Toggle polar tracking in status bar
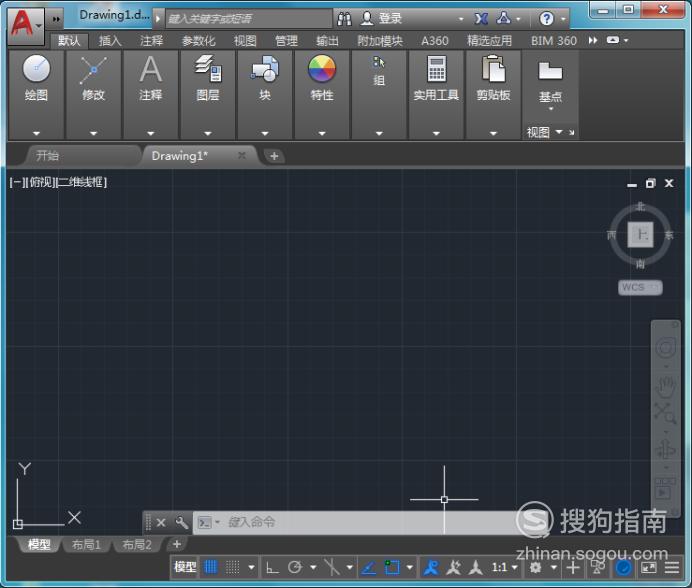Screen dimensions: 692x588 pyautogui.click(x=295, y=567)
